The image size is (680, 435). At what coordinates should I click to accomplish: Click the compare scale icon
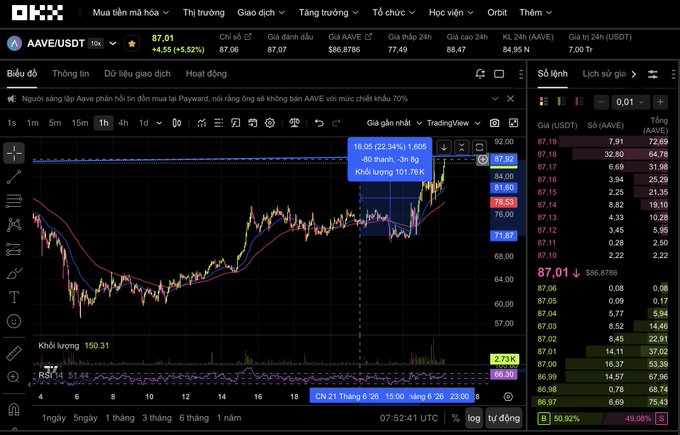[294, 123]
